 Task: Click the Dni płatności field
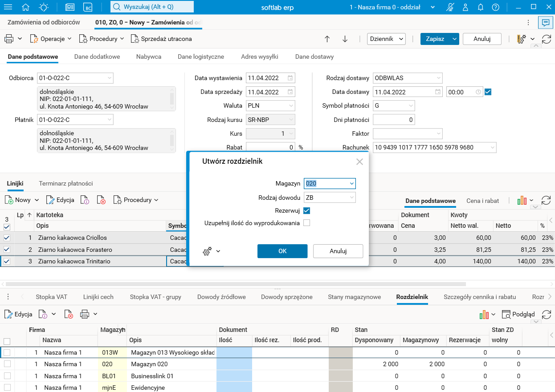(x=394, y=120)
